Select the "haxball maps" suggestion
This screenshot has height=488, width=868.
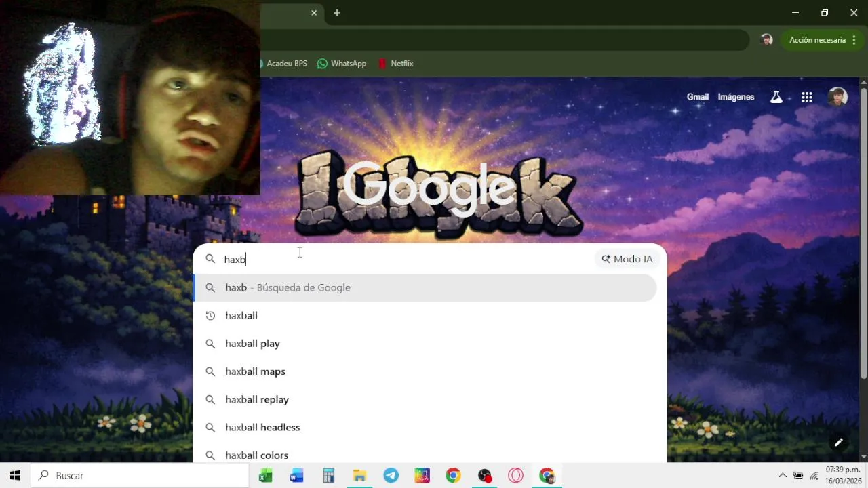(425, 371)
